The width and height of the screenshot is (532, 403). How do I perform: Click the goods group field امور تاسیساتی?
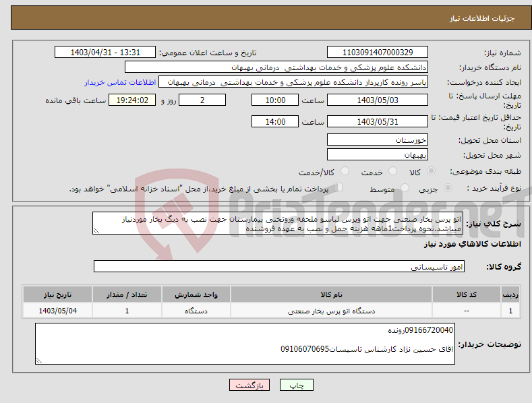click(x=279, y=267)
